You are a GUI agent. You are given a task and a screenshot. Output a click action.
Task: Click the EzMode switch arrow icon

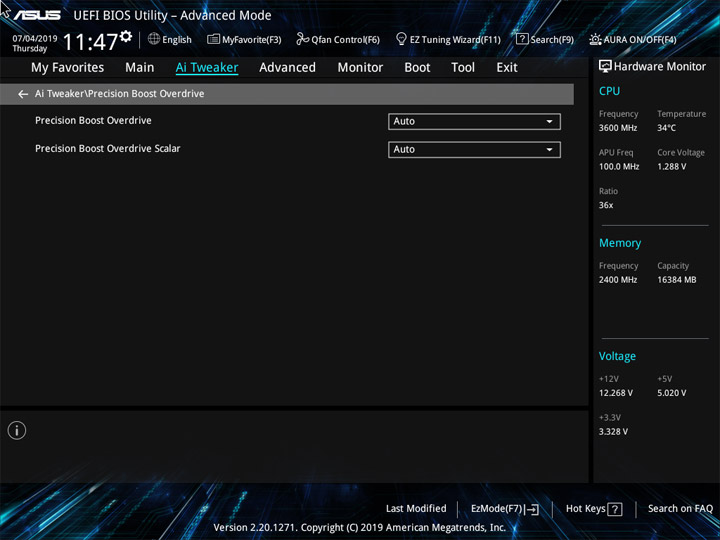click(x=531, y=509)
